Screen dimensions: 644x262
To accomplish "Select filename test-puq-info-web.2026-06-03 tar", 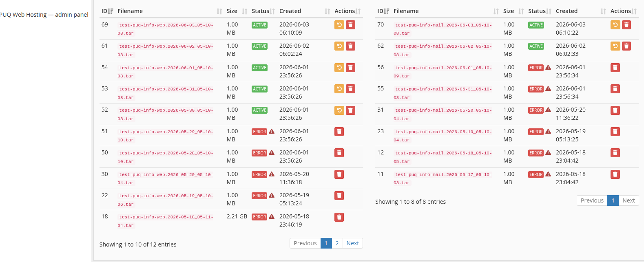I will [x=166, y=29].
